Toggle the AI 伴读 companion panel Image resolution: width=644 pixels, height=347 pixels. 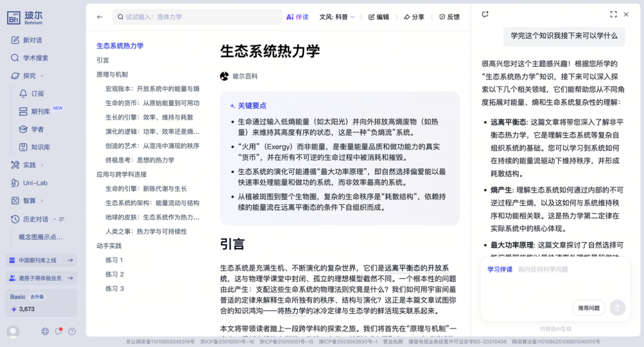(297, 17)
